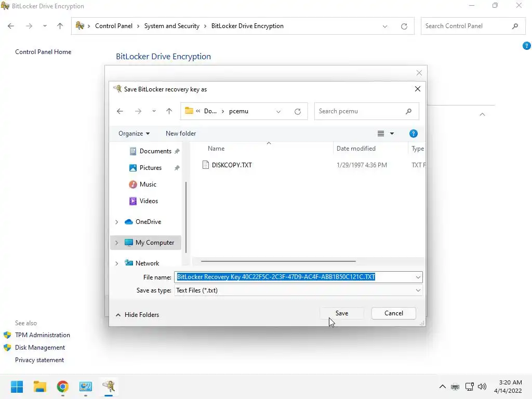
Task: Create a New folder
Action: coord(181,134)
